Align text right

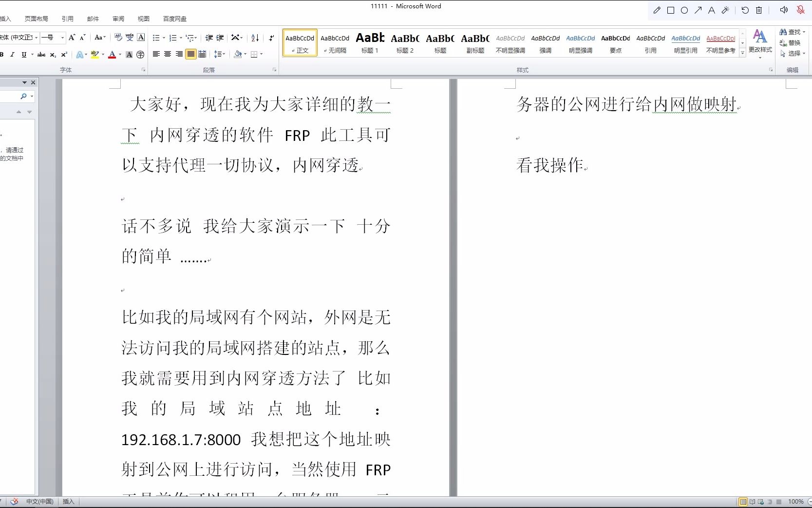[179, 54]
